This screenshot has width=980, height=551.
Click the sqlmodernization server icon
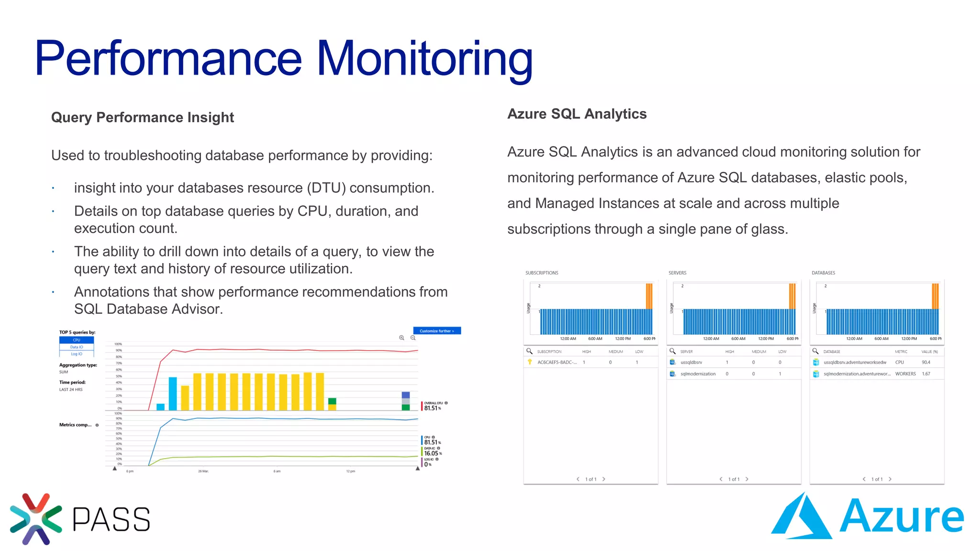(x=672, y=374)
